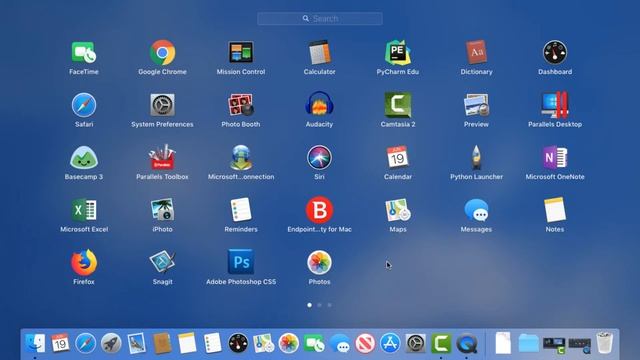Launch Audacity
Viewport: 640px width, 360px height.
click(319, 105)
